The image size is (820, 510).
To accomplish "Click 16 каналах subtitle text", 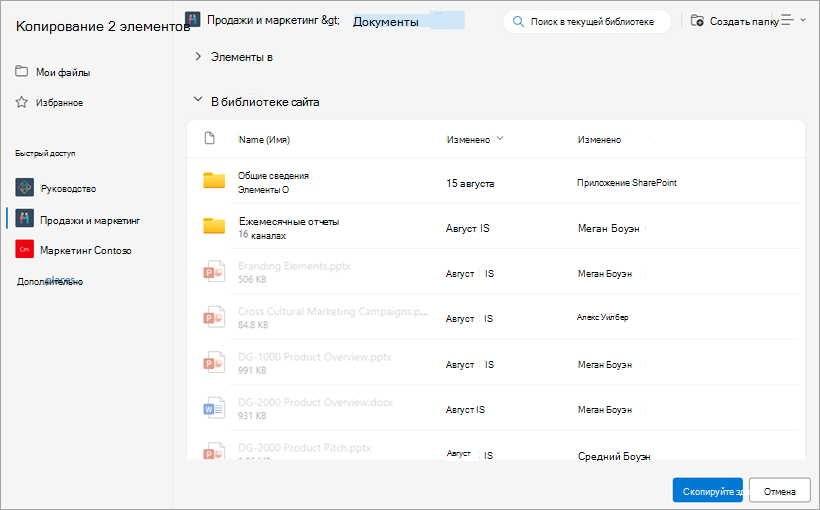I will 261,235.
